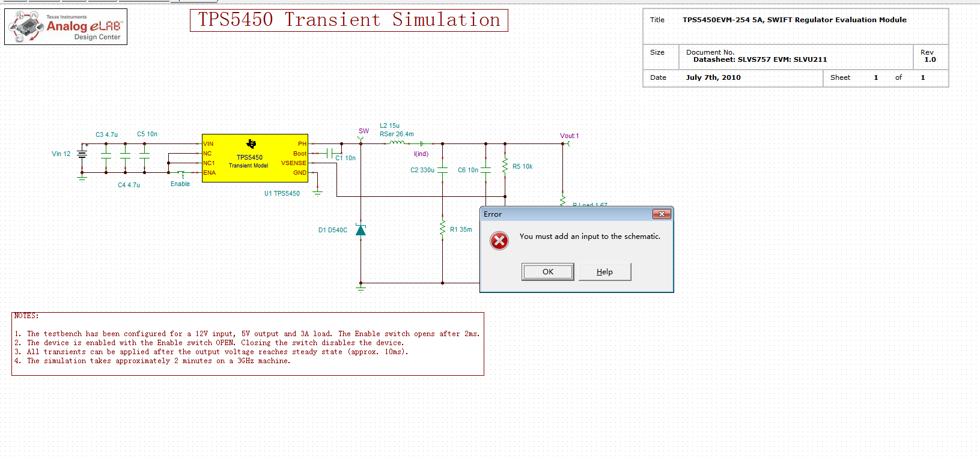Click the Rev value "1.0"
Viewport: 980px width, 458px height.
(x=930, y=59)
